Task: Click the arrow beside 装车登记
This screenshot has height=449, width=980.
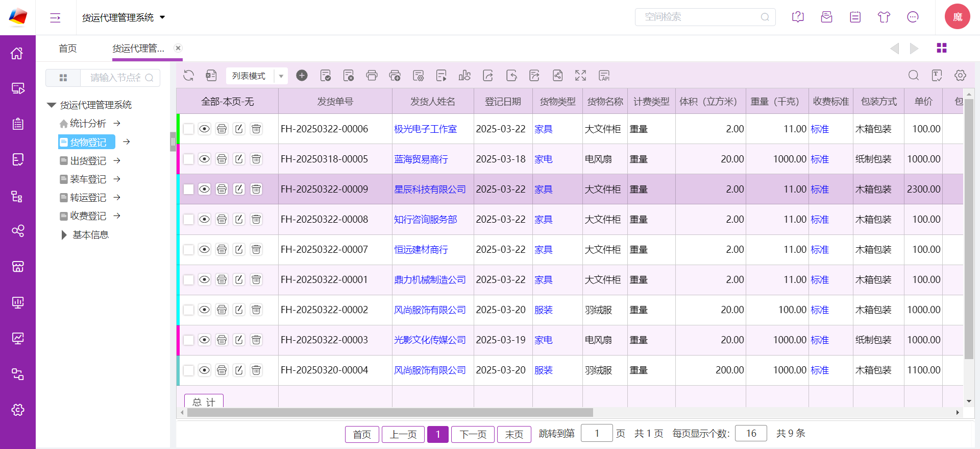Action: click(117, 179)
